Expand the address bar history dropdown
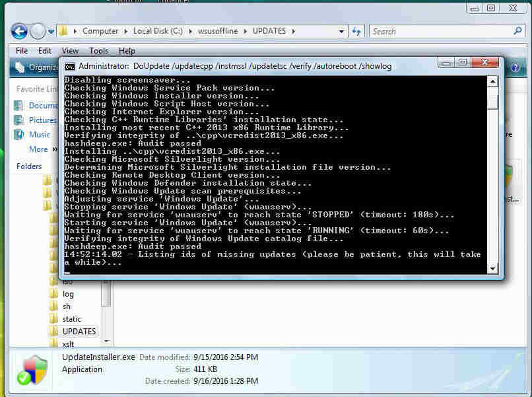The image size is (532, 397). pos(341,32)
